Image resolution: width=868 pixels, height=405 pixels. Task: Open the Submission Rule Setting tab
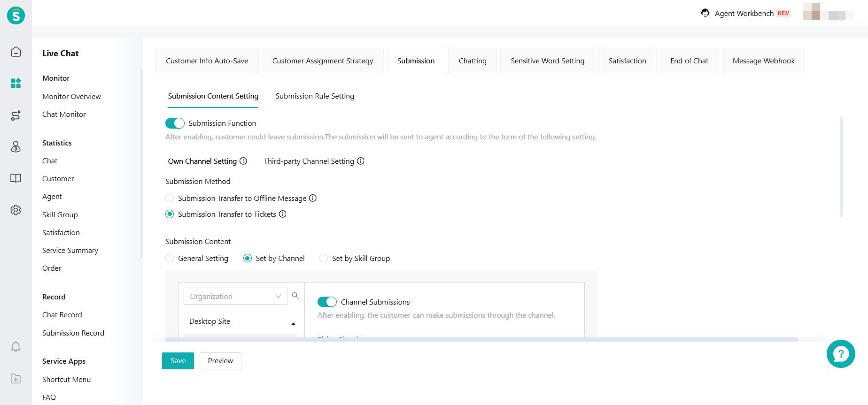[x=315, y=96]
